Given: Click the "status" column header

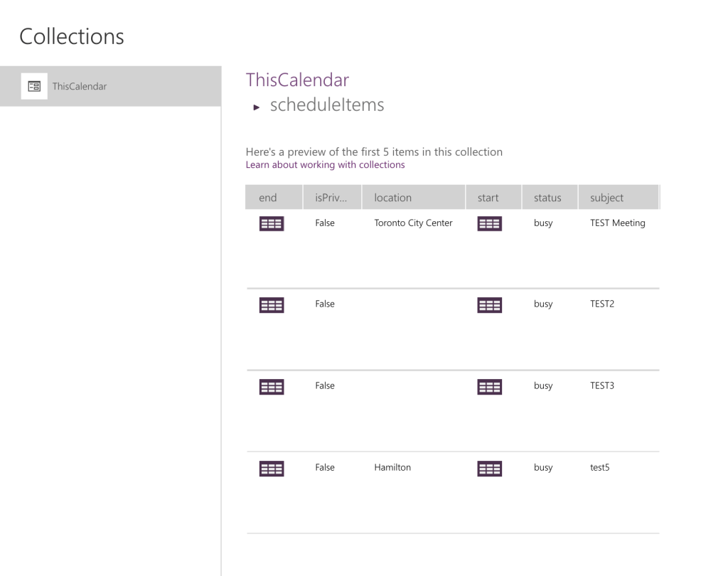Looking at the screenshot, I should tap(547, 198).
